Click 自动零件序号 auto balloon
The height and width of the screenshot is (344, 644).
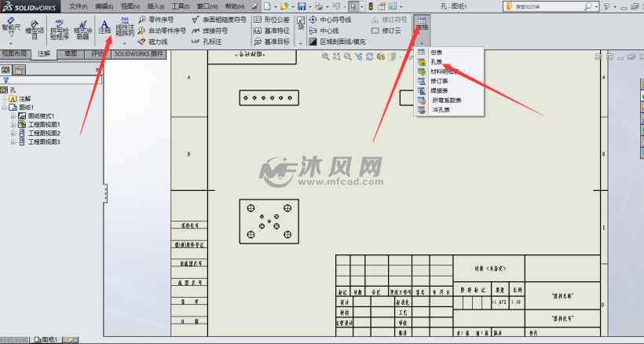tap(163, 31)
